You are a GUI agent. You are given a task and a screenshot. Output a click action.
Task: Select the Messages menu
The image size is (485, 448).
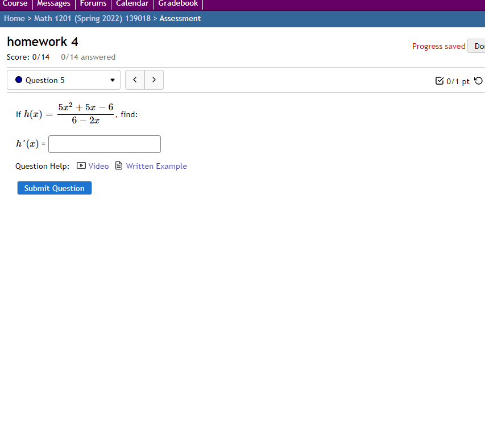(x=53, y=3)
